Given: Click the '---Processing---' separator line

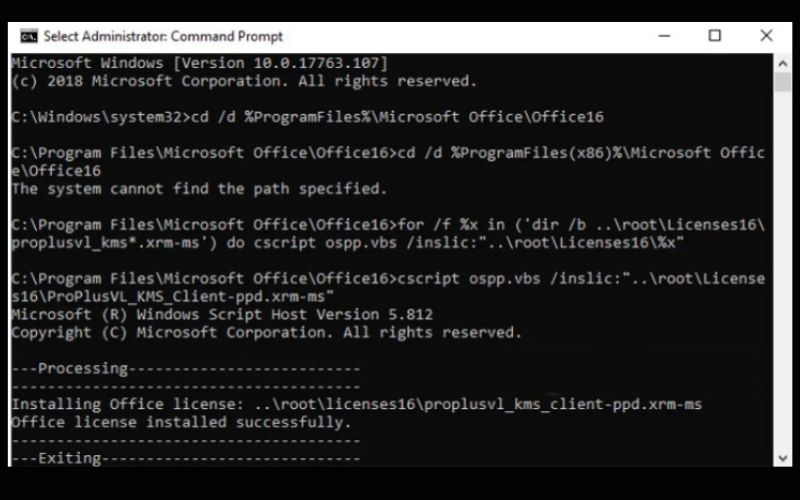Looking at the screenshot, I should (x=186, y=368).
